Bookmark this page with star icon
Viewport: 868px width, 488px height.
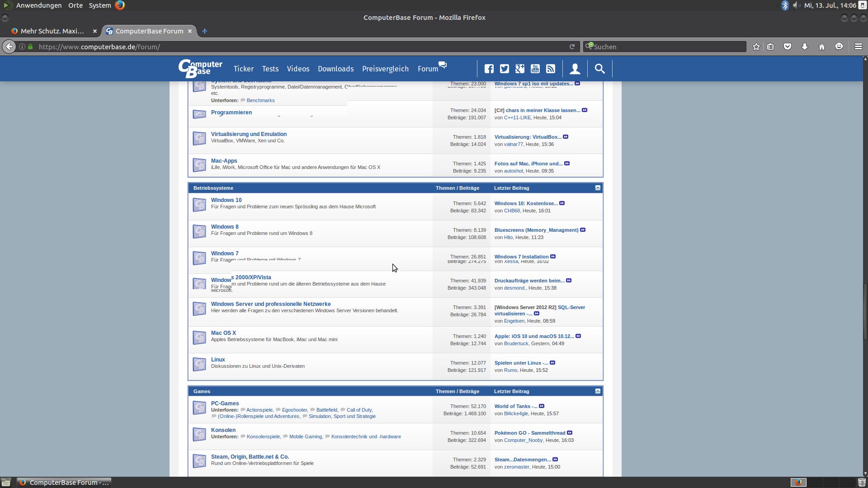(756, 47)
